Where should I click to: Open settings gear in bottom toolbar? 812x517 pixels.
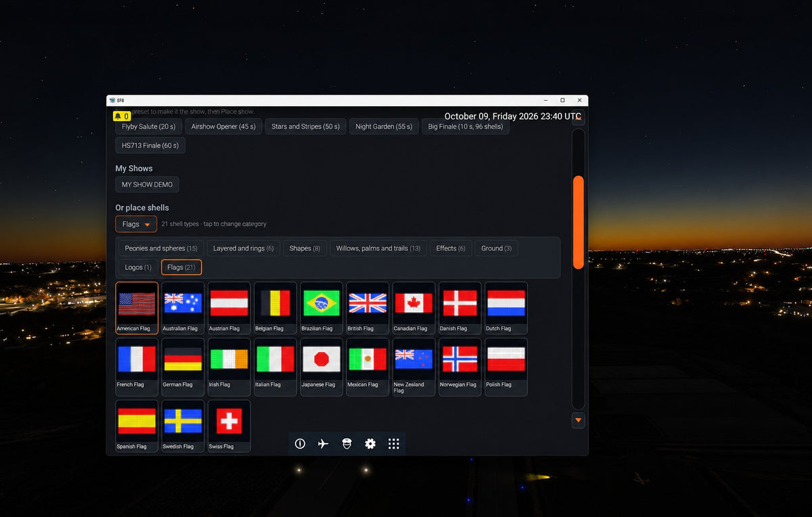point(370,444)
